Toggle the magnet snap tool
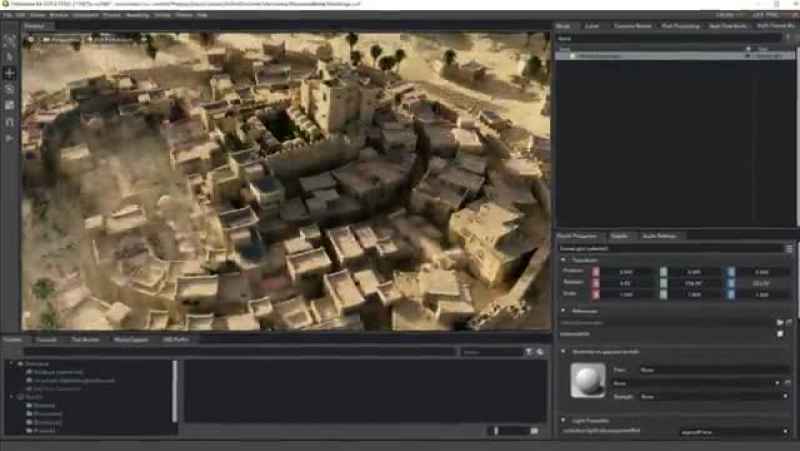800x451 pixels. coord(9,121)
